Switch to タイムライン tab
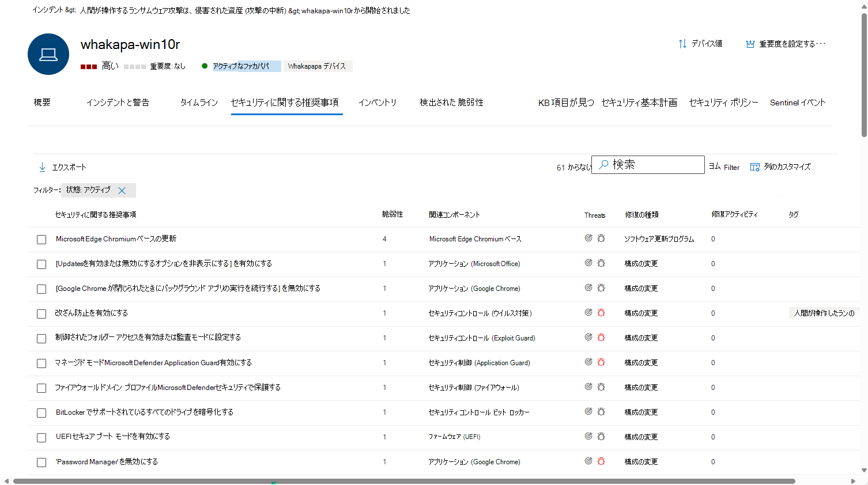Screen dimensions: 868x485 click(x=199, y=103)
